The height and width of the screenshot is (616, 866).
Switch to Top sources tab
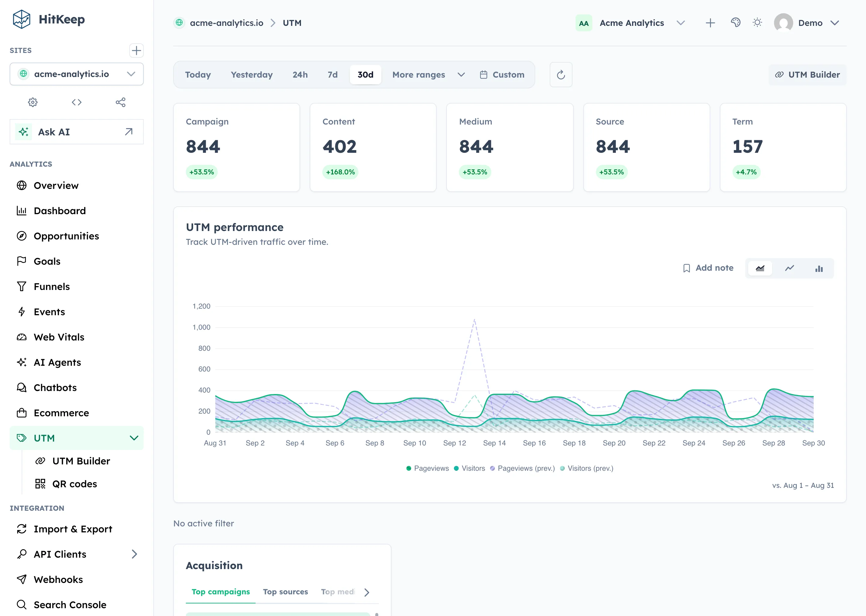(285, 592)
